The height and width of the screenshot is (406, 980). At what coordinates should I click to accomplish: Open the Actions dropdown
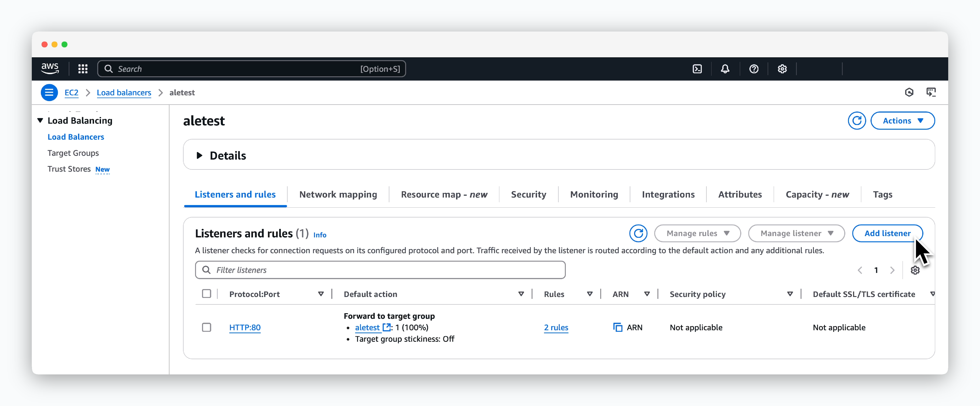(x=902, y=121)
